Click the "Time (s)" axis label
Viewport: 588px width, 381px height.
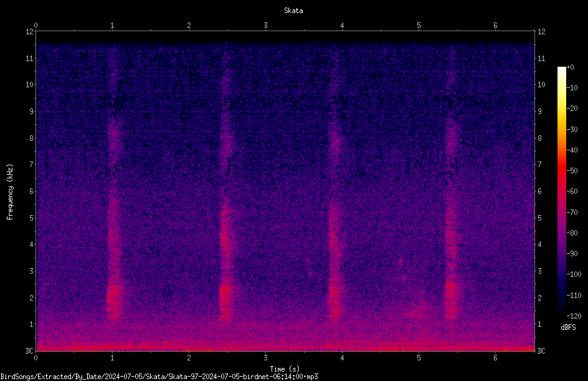(285, 369)
